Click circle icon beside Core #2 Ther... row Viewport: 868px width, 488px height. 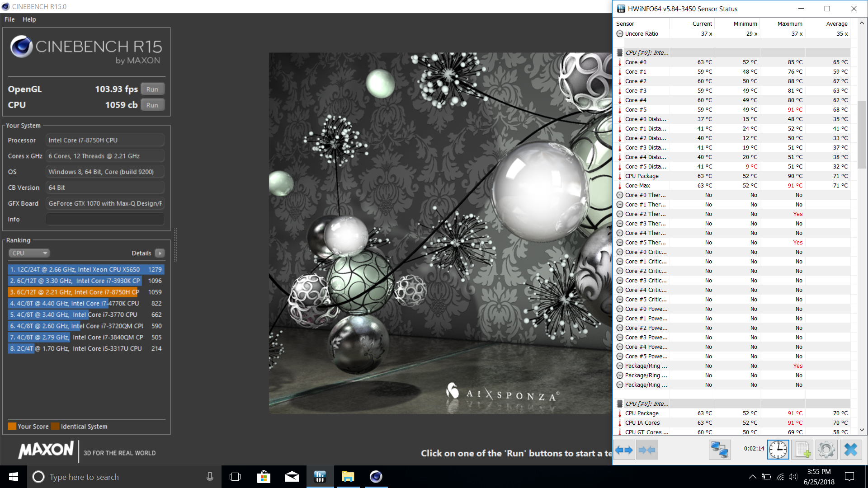[x=620, y=214]
